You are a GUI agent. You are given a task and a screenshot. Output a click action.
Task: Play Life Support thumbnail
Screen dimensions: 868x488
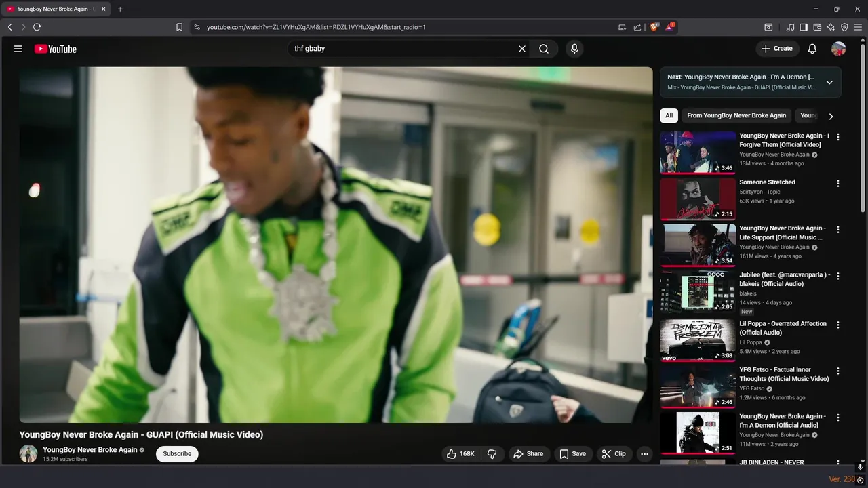(x=698, y=245)
